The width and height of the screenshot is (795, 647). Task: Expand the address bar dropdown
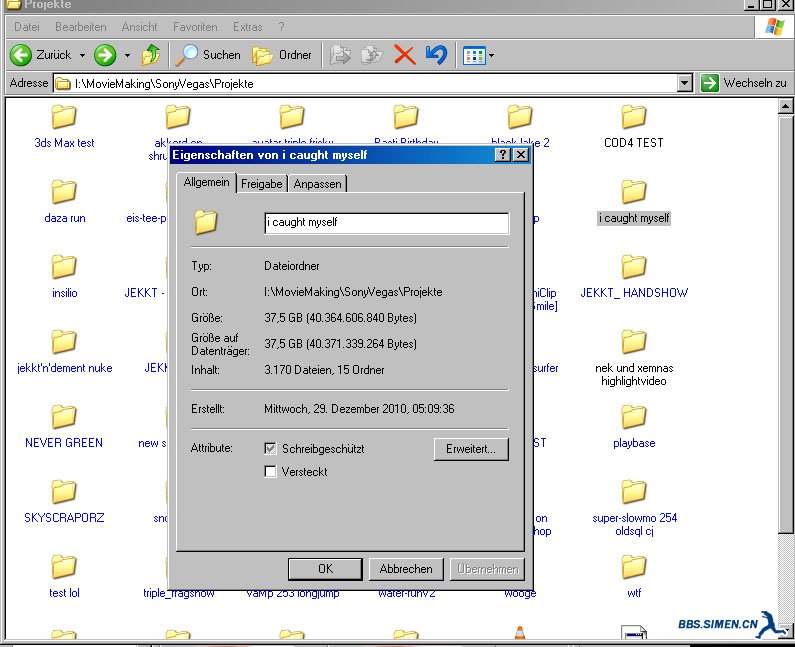pos(684,83)
